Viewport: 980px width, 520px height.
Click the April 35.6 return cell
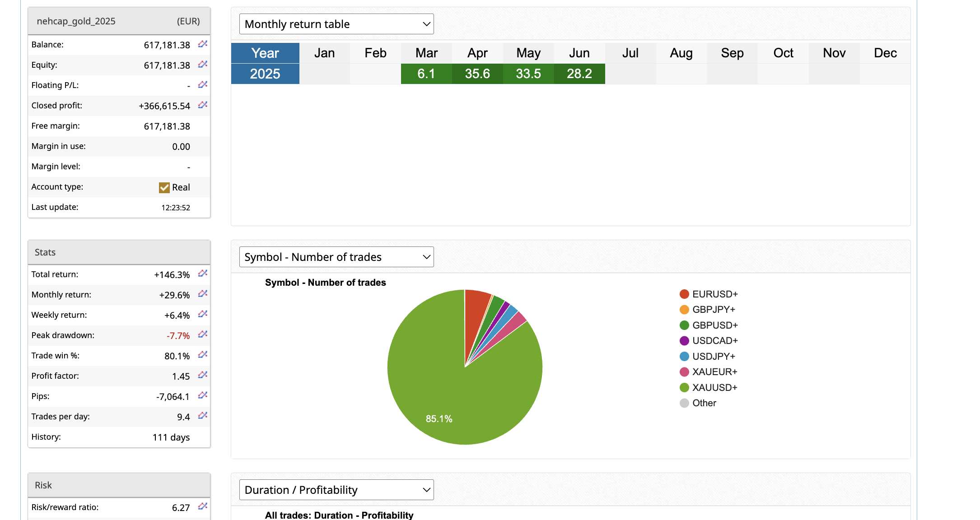pos(477,74)
